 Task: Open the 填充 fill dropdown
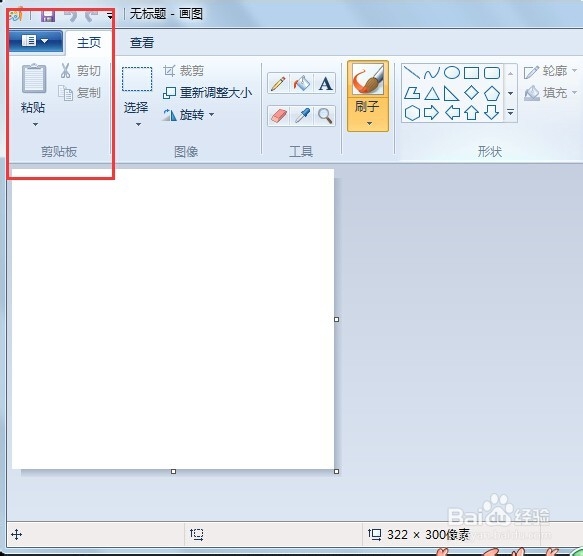coord(550,93)
